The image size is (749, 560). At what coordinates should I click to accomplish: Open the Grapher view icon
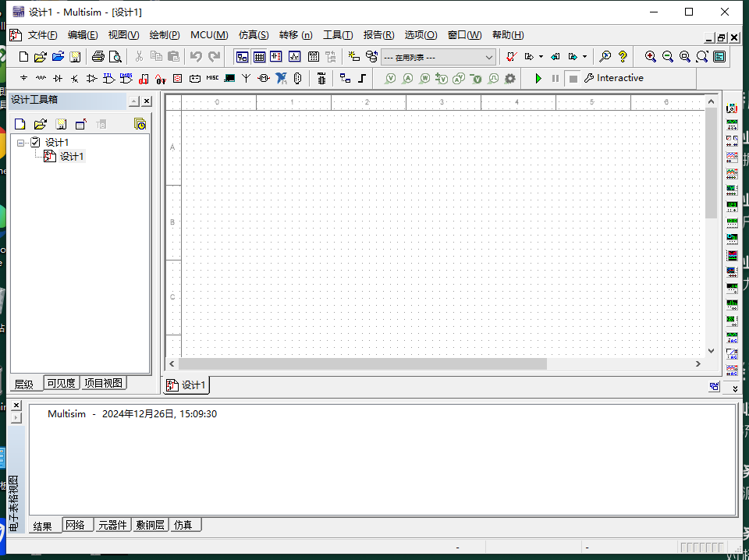pyautogui.click(x=294, y=56)
